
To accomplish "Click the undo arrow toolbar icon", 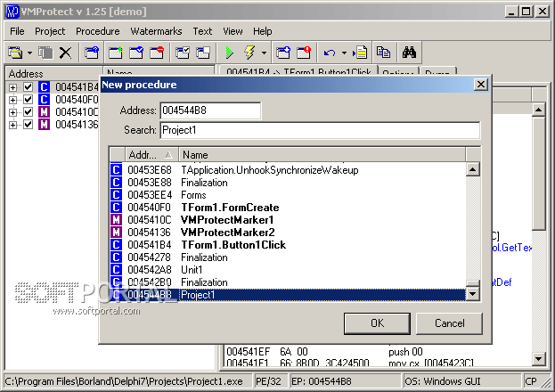I will pos(330,53).
